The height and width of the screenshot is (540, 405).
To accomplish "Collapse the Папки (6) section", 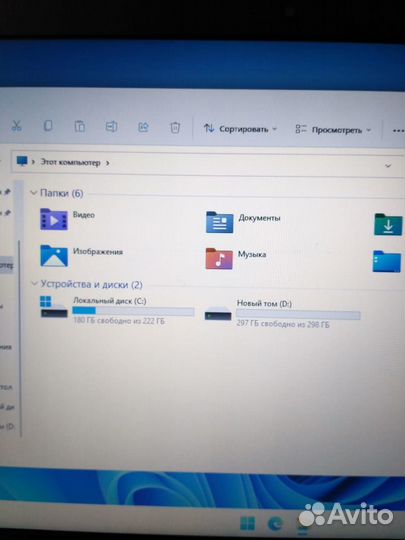I will tap(33, 193).
